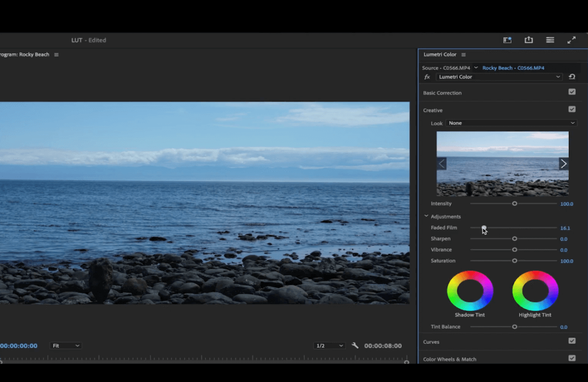Open the panel settings hamburger icon
588x382 pixels.
point(550,40)
